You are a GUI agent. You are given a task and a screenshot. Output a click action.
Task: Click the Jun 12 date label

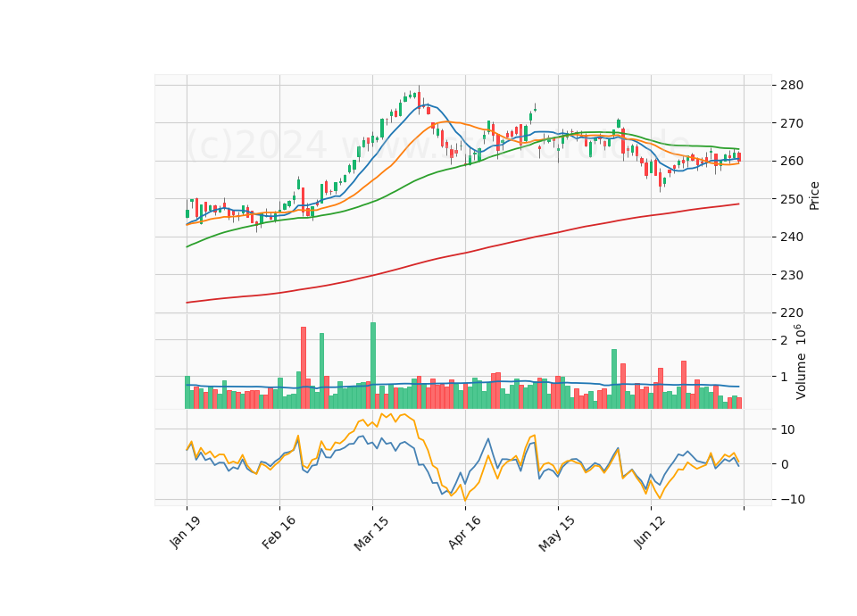pyautogui.click(x=650, y=532)
